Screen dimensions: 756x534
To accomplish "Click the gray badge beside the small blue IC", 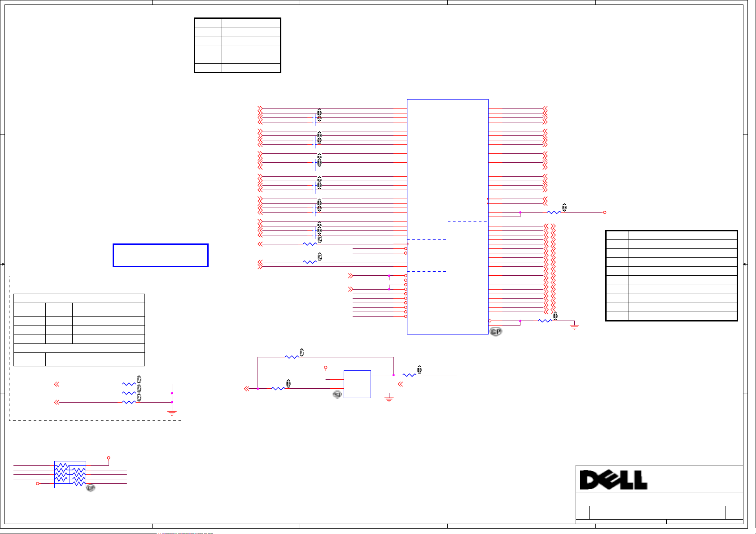I will 337,395.
